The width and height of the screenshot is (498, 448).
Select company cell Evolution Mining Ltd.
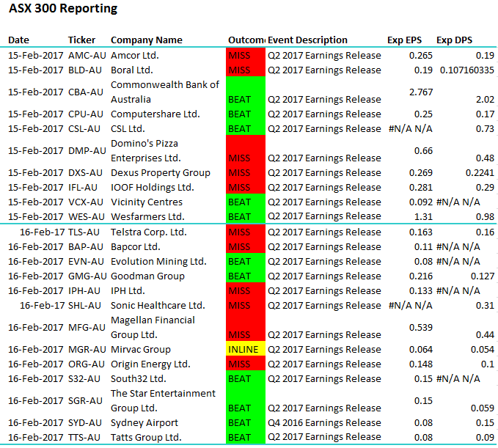pos(158,261)
